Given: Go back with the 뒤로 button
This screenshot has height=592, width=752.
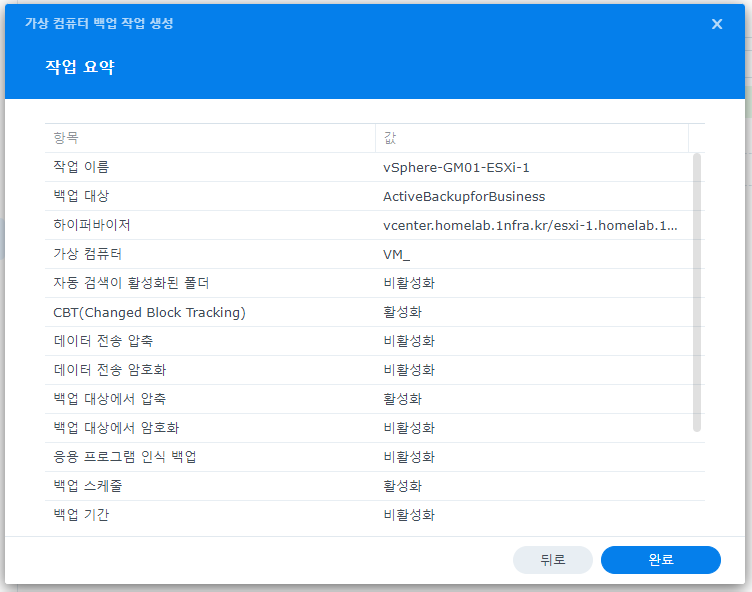Looking at the screenshot, I should [x=552, y=559].
